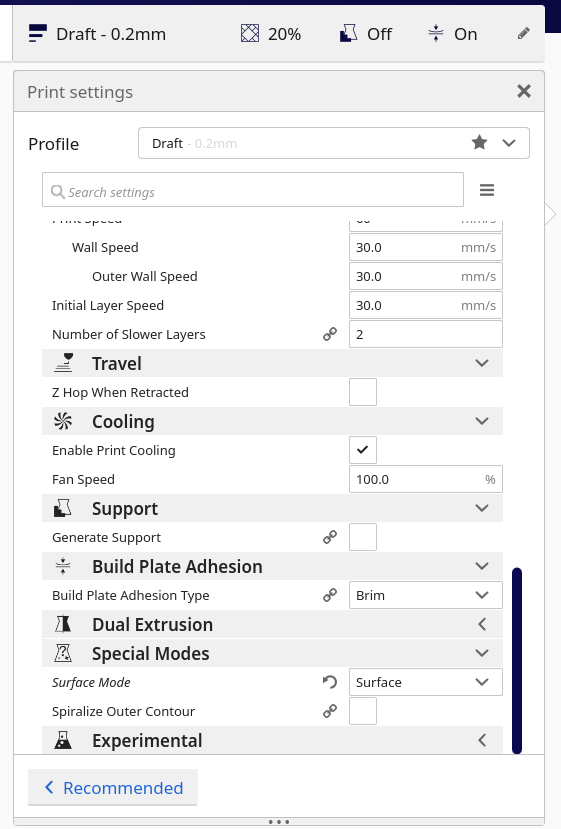Screen dimensions: 561x829
Task: Uncheck Enable Print Cooling
Action: (363, 450)
